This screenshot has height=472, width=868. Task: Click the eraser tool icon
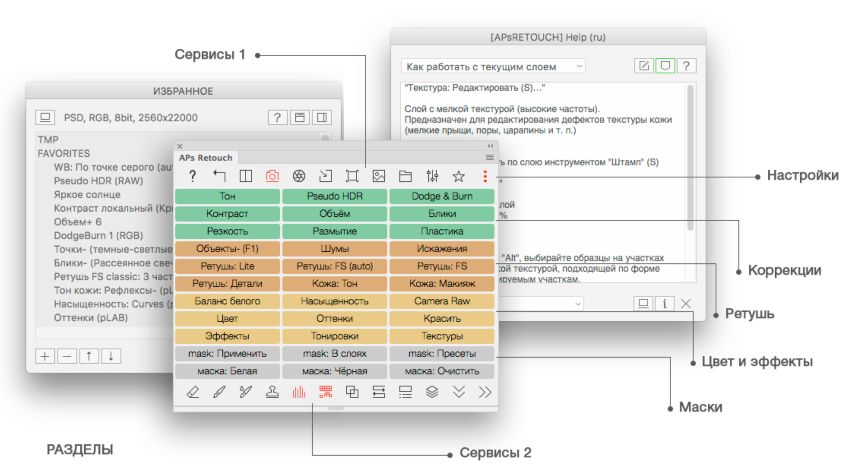(x=193, y=392)
